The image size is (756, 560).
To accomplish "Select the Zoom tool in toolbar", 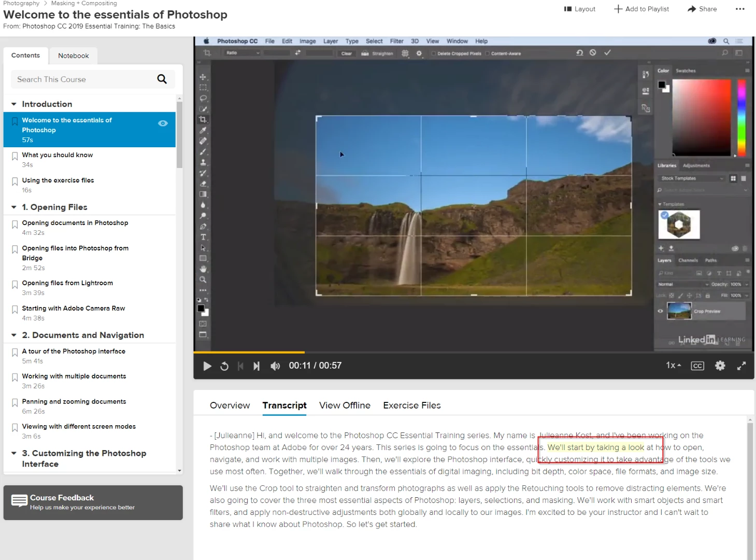I will [x=203, y=279].
